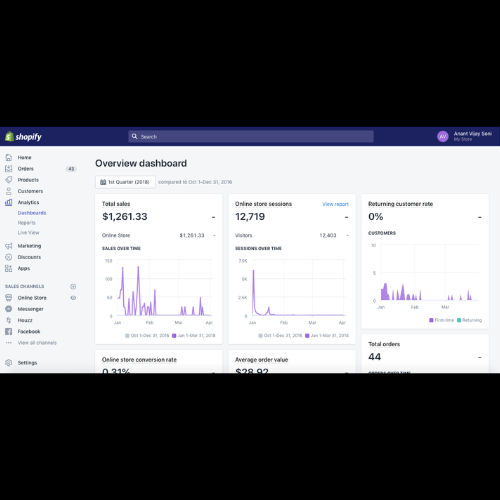Click compared to Oct 1–Dec 31 text
This screenshot has height=500, width=500.
195,182
